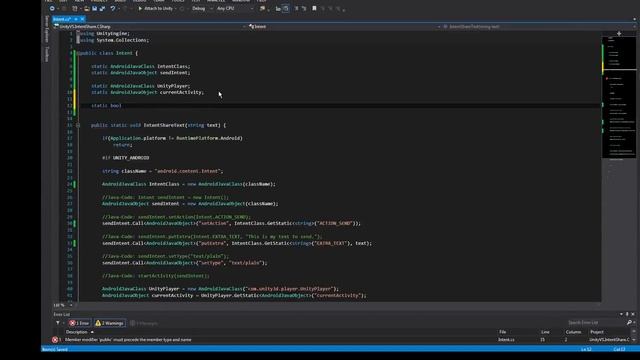Toggle the 2 Warnings filter
Viewport: 640px width, 360px height.
coord(110,323)
